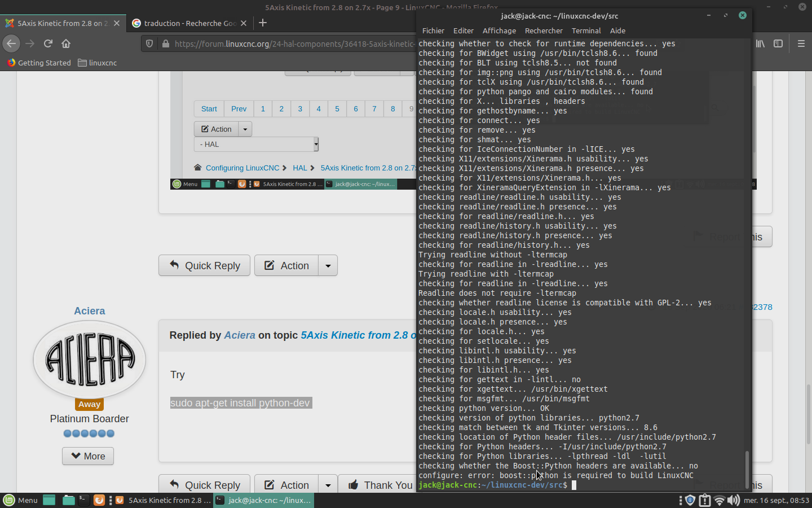Click the Firefox forward arrow
This screenshot has width=812, height=508.
[30, 43]
